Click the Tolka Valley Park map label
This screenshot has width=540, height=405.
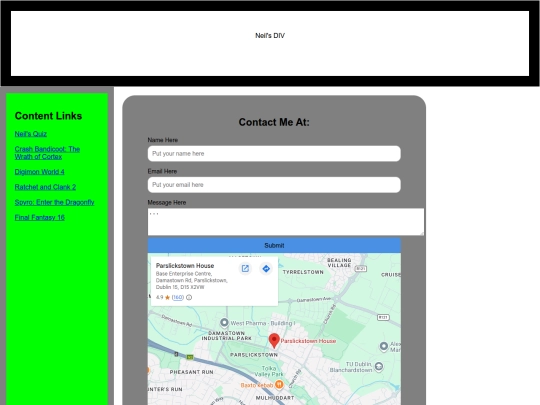pyautogui.click(x=269, y=371)
